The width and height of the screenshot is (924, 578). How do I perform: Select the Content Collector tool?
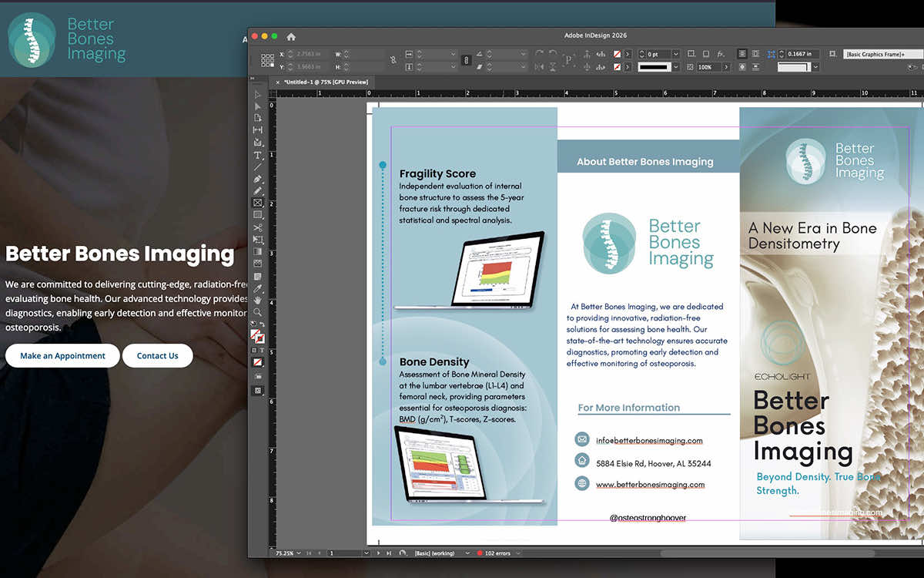258,143
